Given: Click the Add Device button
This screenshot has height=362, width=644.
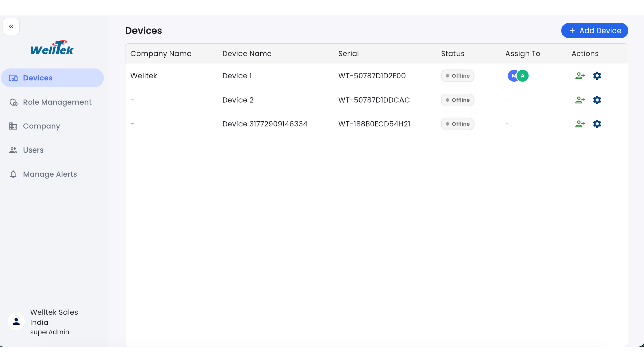Looking at the screenshot, I should point(594,31).
